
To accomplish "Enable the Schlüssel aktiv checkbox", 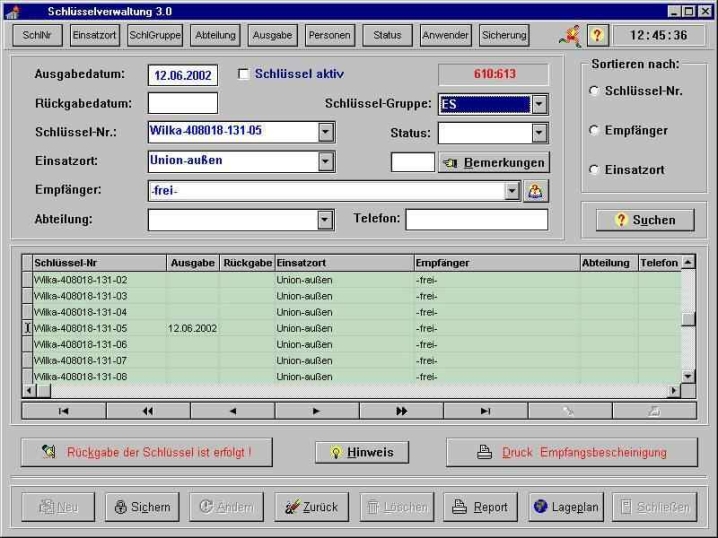I will pos(243,75).
